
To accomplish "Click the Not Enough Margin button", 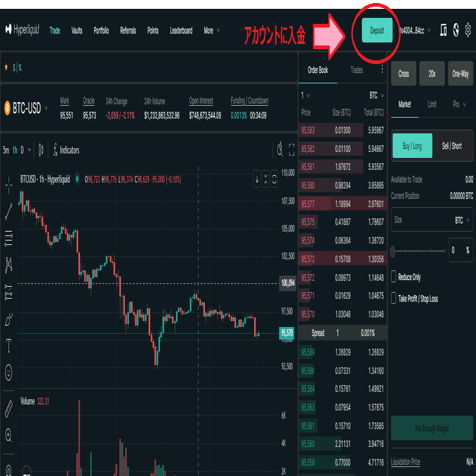I will [432, 428].
